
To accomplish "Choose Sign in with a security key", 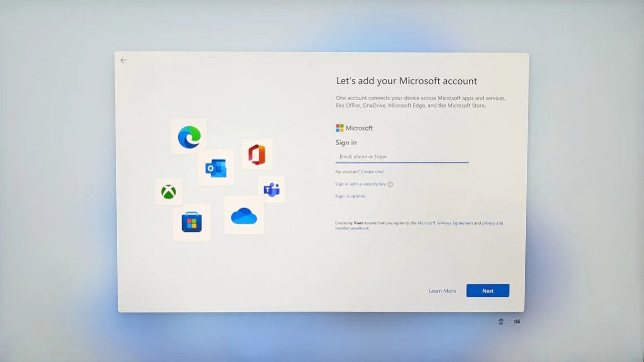I will tap(361, 184).
